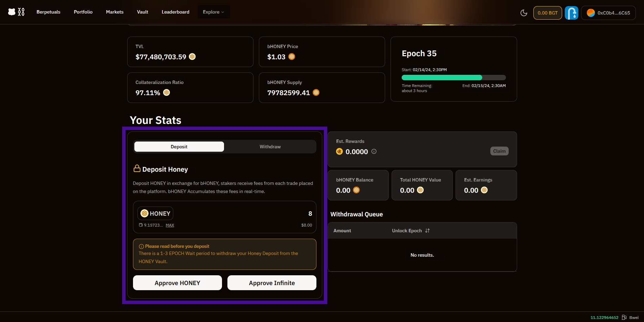Screen dimensions: 644x322
Task: Click the honey coin icon beside TVL
Action: [192, 57]
